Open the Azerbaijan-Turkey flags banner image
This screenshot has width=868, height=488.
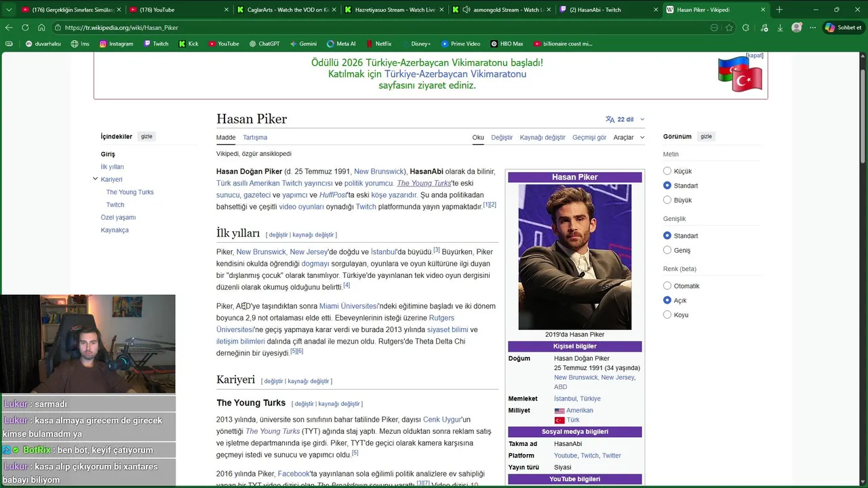pyautogui.click(x=741, y=75)
